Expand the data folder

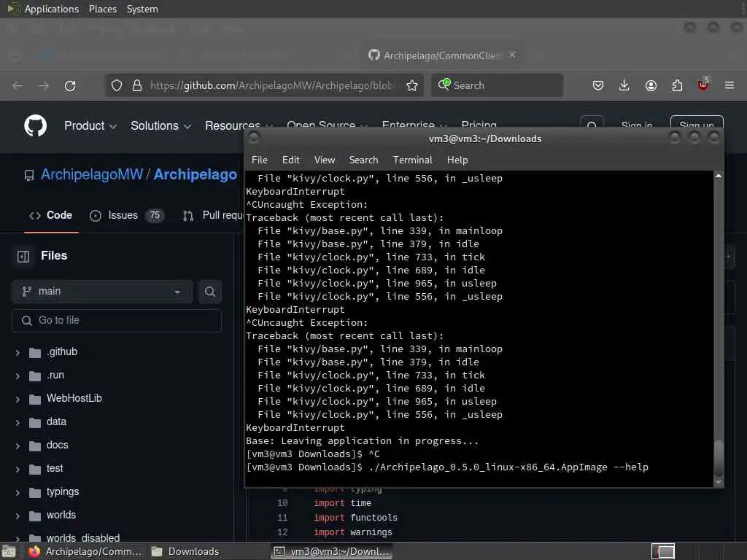18,423
